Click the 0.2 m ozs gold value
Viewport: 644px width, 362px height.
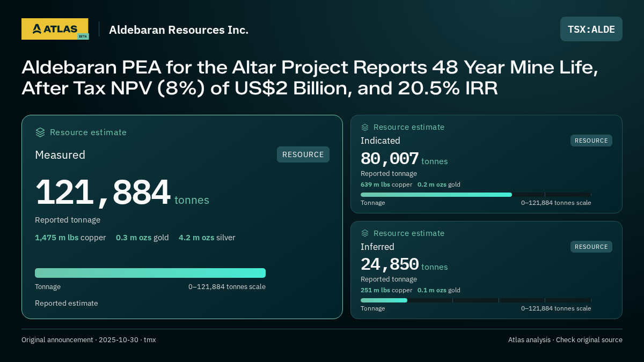(439, 184)
